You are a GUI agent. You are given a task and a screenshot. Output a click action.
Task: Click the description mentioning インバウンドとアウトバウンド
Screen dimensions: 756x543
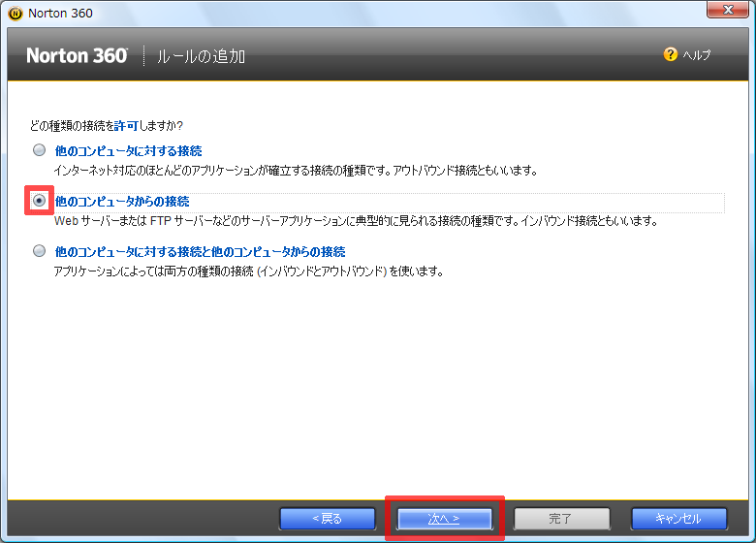(248, 271)
